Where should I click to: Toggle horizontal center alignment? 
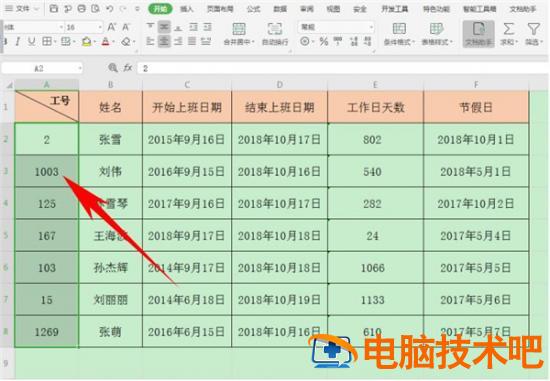164,41
